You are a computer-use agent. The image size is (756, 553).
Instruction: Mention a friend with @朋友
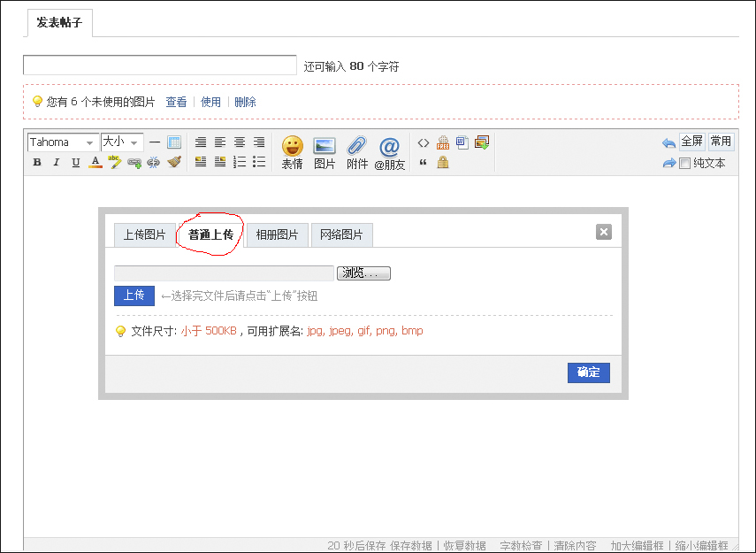click(x=390, y=153)
